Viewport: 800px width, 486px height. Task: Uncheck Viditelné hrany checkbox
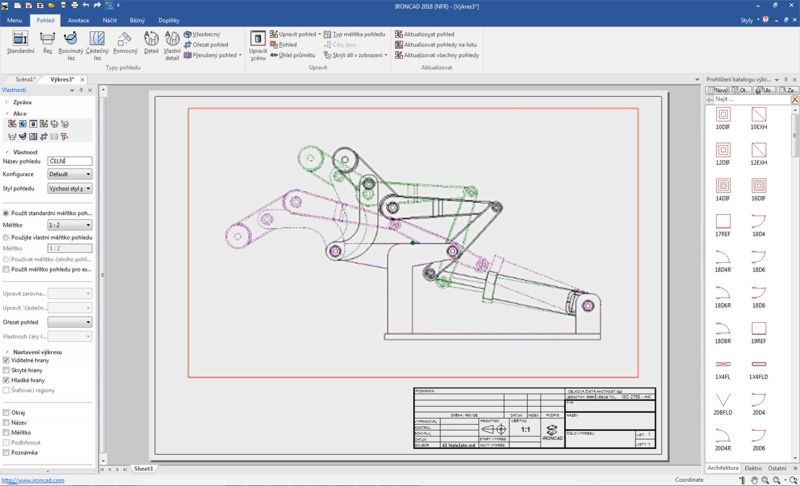tap(6, 360)
